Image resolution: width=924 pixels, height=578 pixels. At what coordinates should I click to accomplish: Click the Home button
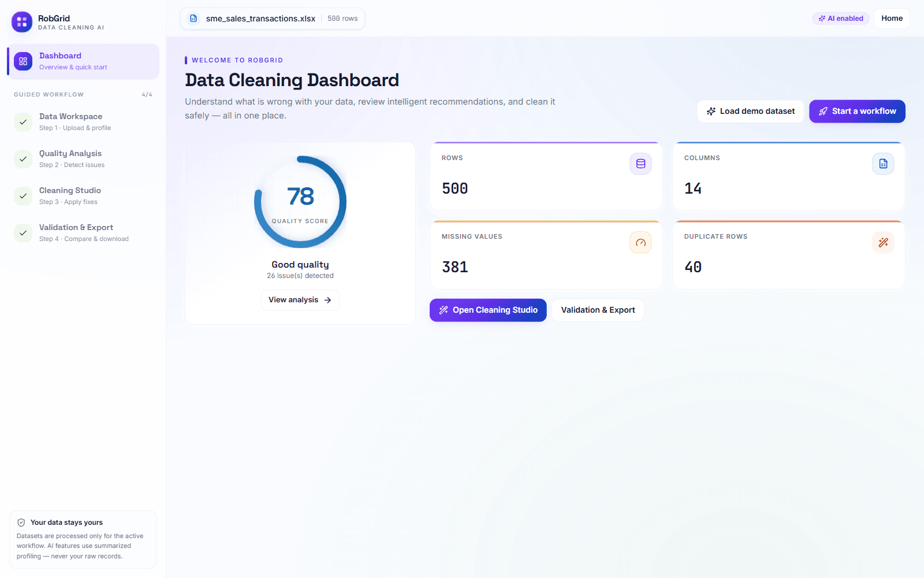[892, 18]
